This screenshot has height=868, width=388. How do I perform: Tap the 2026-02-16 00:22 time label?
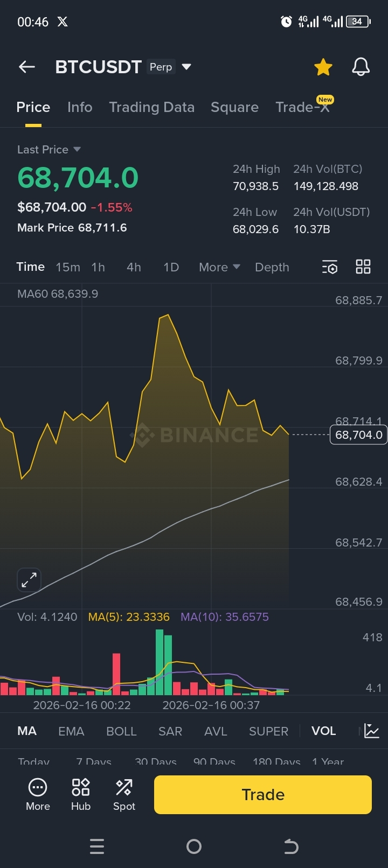tap(82, 705)
